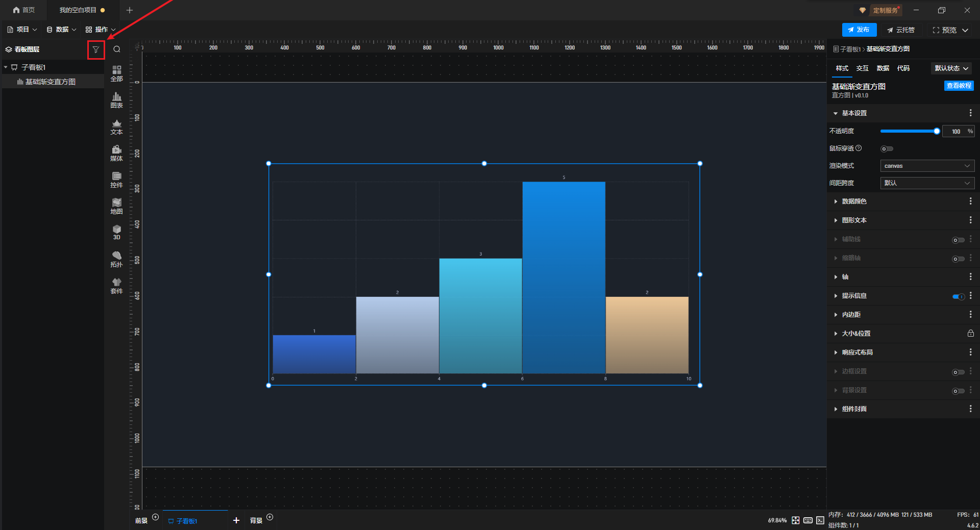The width and height of the screenshot is (980, 530).
Task: Click the fit-to-screen icon near zoom percentage
Action: 796,520
